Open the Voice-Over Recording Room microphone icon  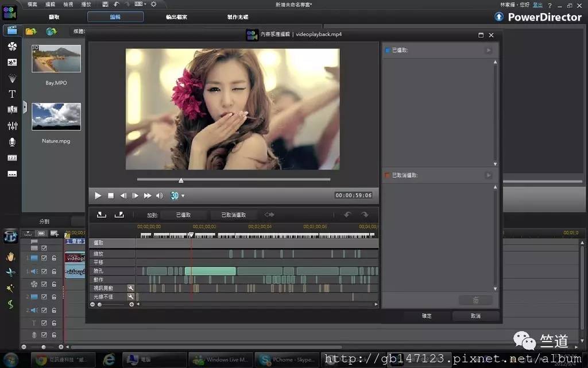pyautogui.click(x=12, y=141)
